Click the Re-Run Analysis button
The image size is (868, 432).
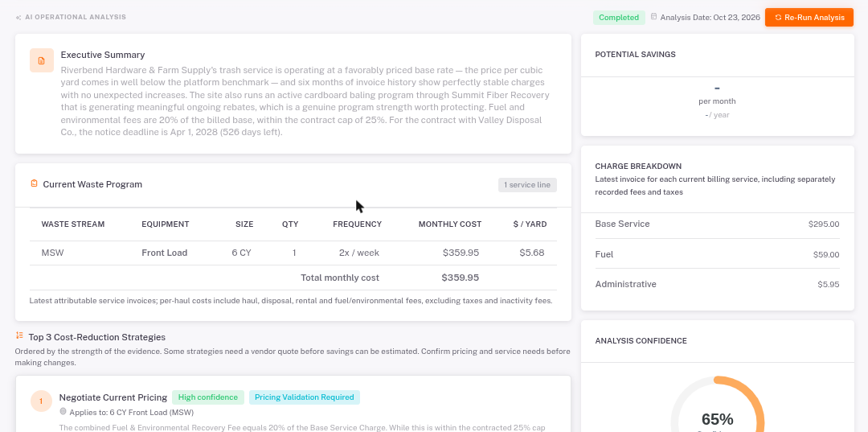click(809, 17)
